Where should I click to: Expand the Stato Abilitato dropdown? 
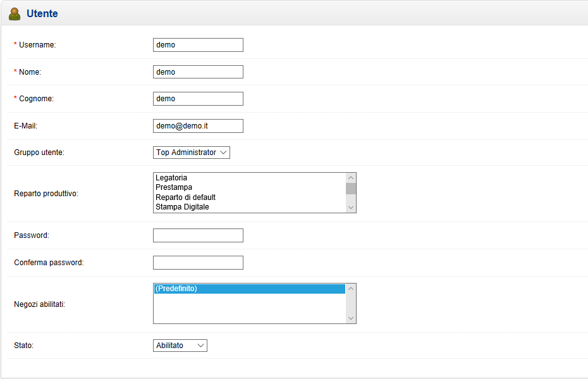coord(180,346)
